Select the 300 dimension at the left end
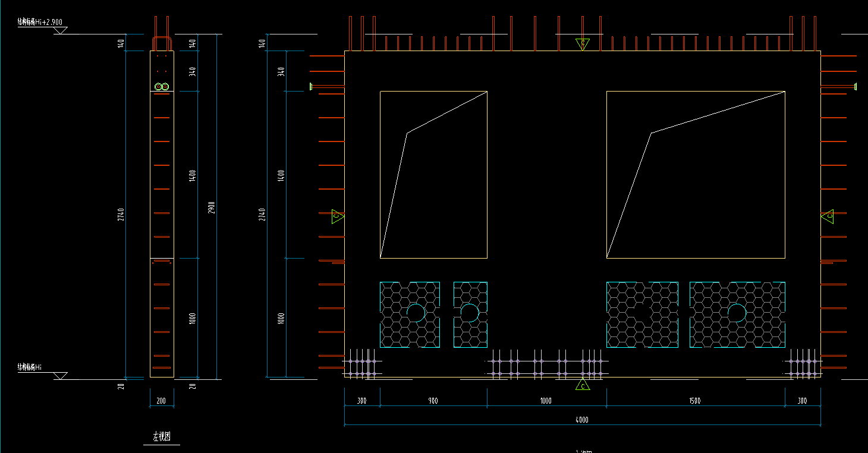The image size is (868, 453). point(361,401)
